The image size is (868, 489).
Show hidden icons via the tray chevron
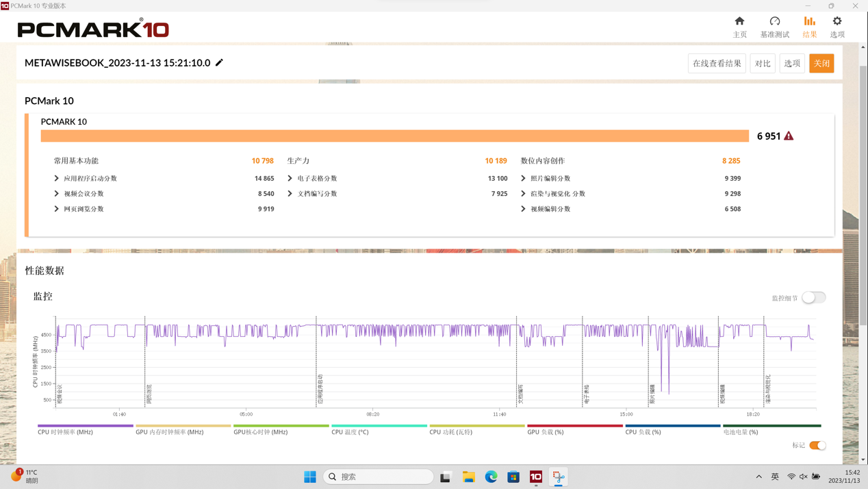758,477
